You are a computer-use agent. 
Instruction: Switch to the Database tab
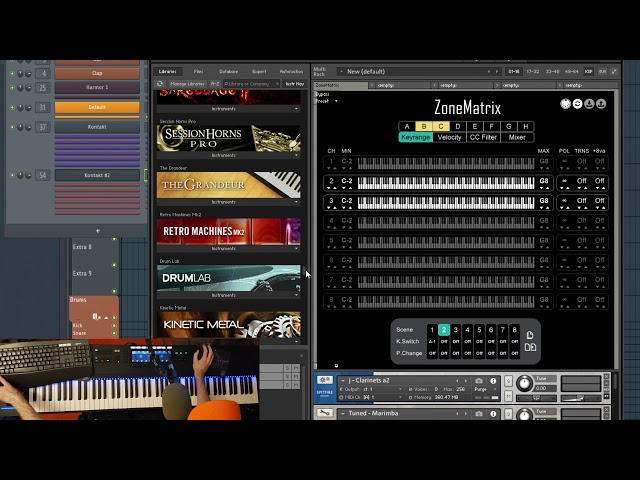pyautogui.click(x=229, y=71)
